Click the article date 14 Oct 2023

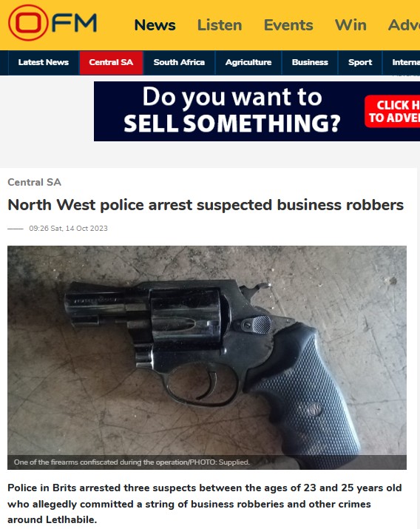pyautogui.click(x=69, y=229)
